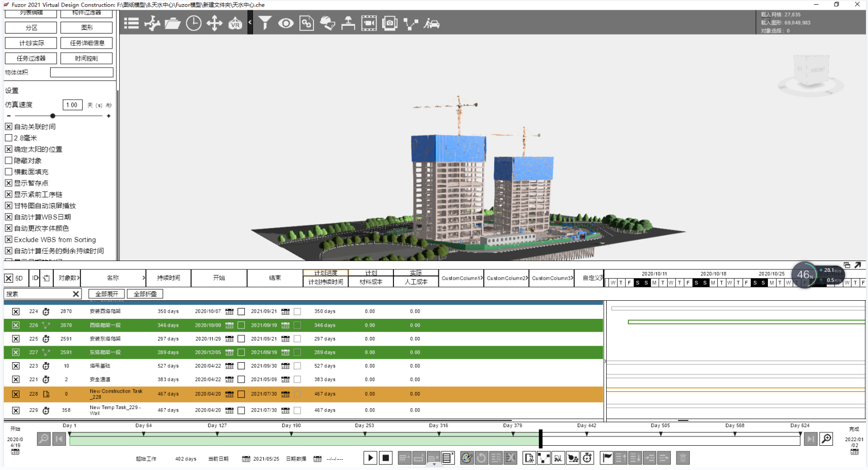The image size is (868, 470).
Task: Expand the 对象数 column header arrow
Action: tap(78, 278)
